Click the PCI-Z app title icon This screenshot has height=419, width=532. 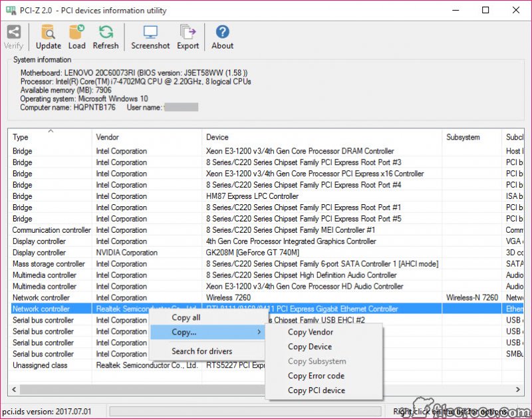point(11,10)
